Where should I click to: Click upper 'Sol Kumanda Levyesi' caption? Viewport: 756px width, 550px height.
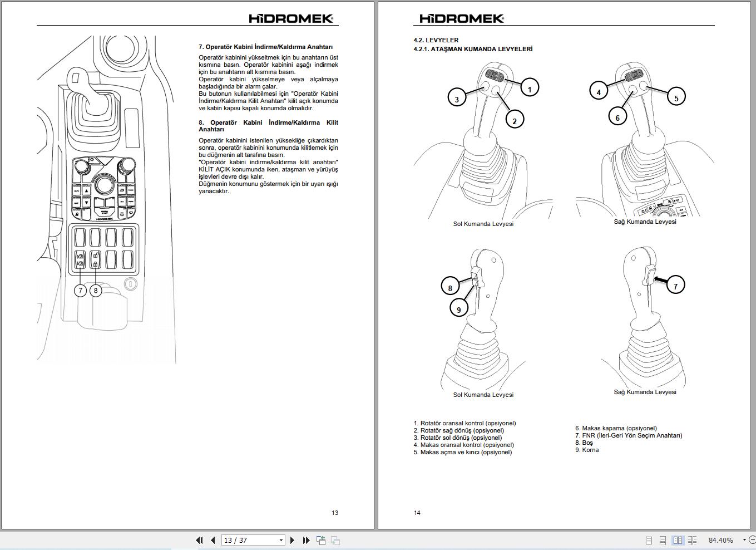tap(483, 224)
